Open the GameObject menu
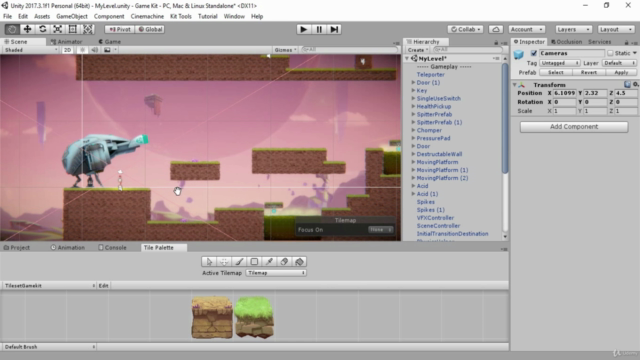Screen dimensions: 640x360 point(72,16)
